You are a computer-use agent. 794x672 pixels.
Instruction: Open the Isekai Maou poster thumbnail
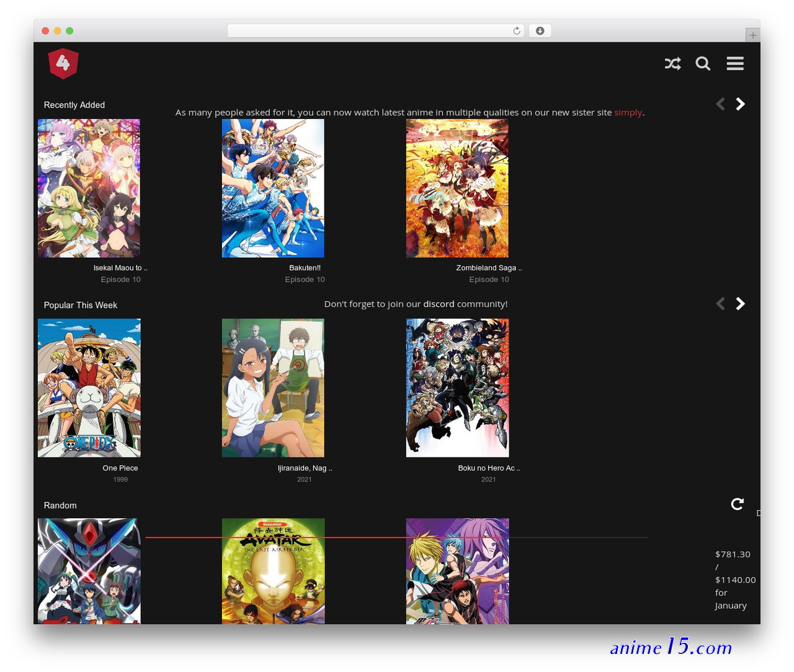click(89, 188)
